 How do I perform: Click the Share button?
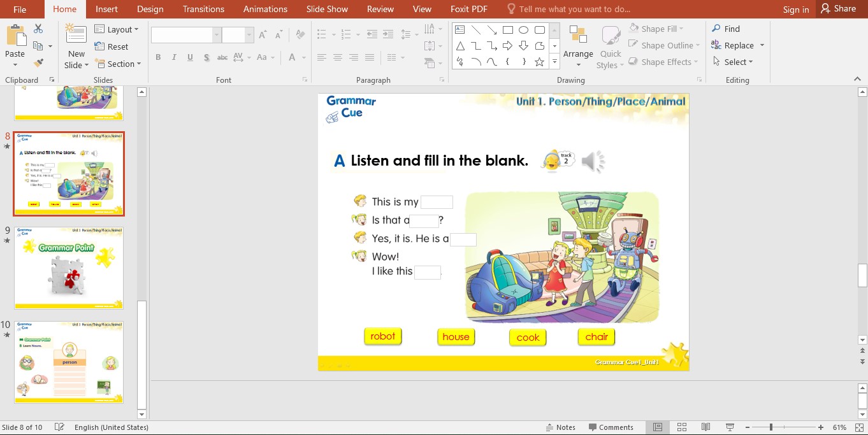pos(839,9)
